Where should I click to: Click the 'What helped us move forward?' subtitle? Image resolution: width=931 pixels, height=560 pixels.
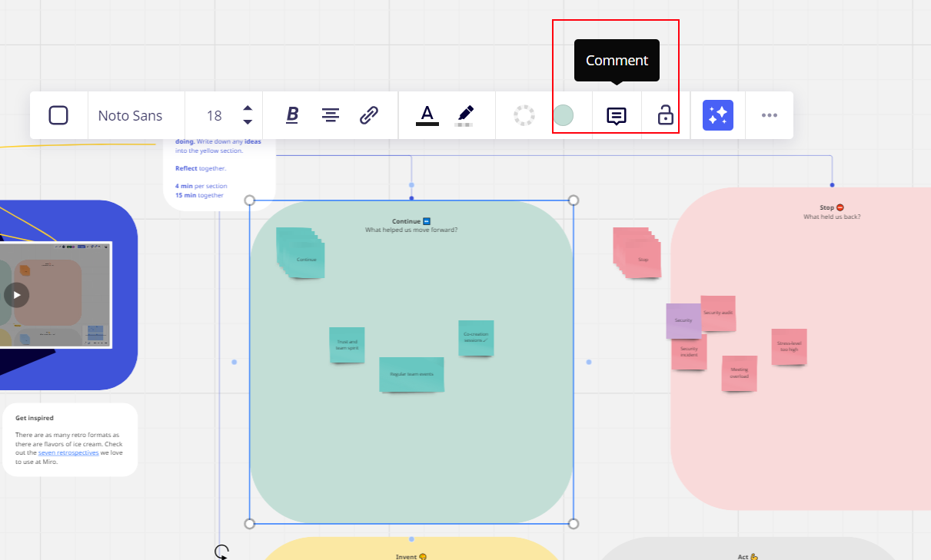411,230
